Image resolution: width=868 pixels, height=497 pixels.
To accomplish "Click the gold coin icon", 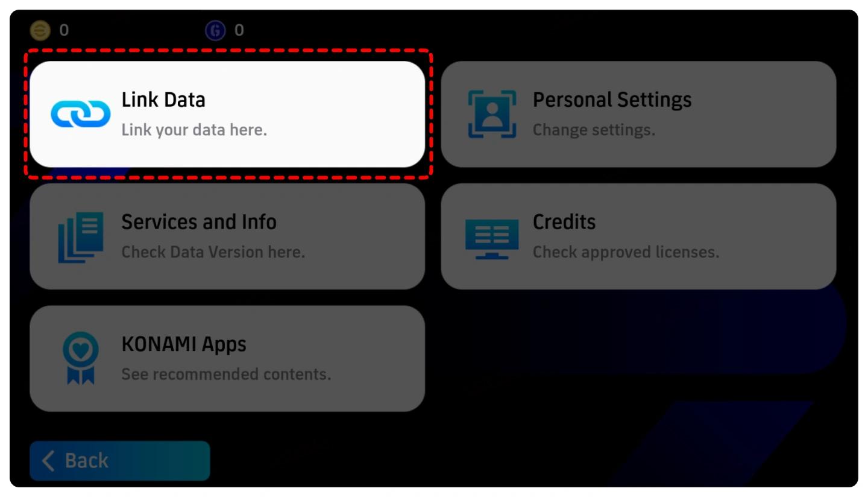I will tap(40, 30).
